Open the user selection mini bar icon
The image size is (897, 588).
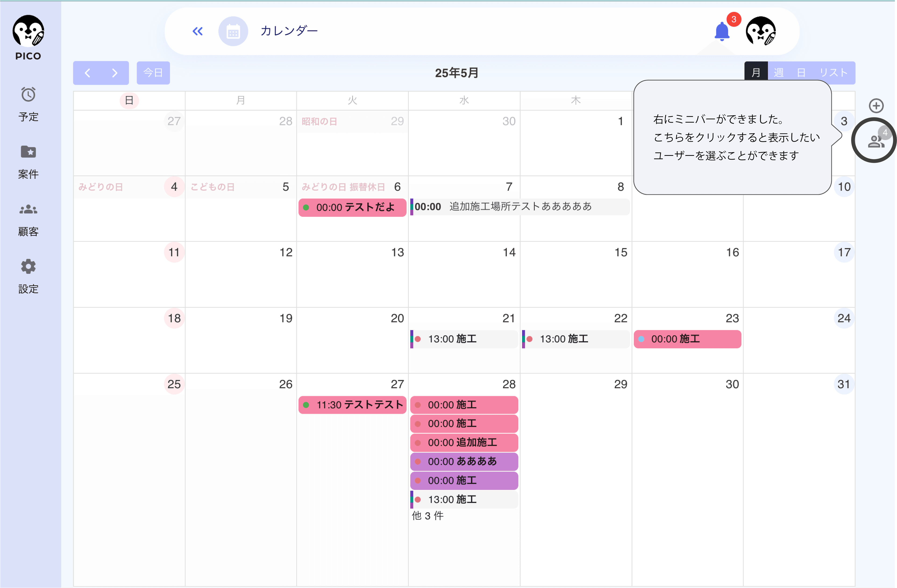coord(875,141)
